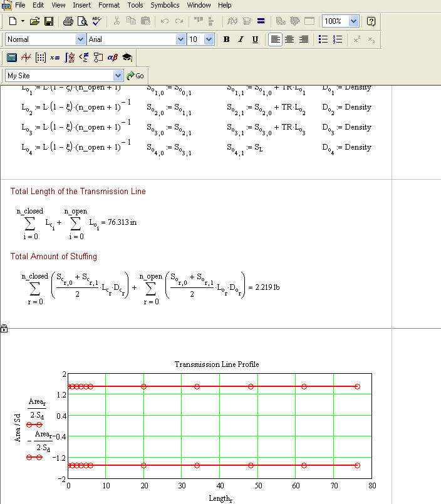Viewport: 441px width, 504px height.
Task: Open a file with the folder icon
Action: click(34, 21)
